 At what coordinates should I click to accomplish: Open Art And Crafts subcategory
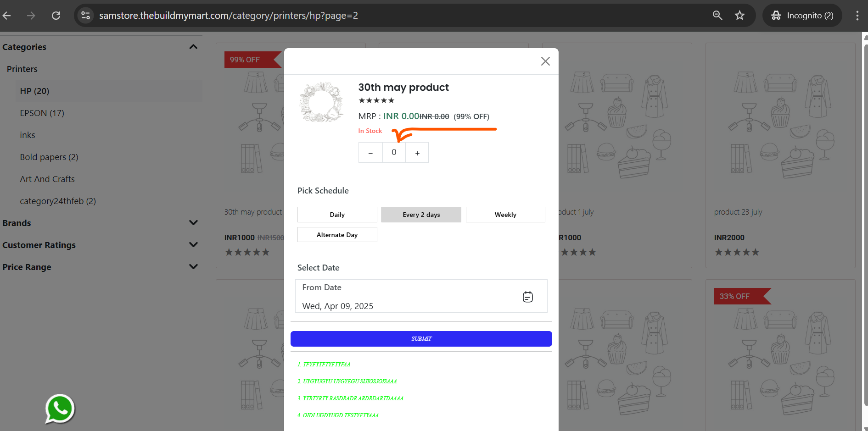point(47,179)
